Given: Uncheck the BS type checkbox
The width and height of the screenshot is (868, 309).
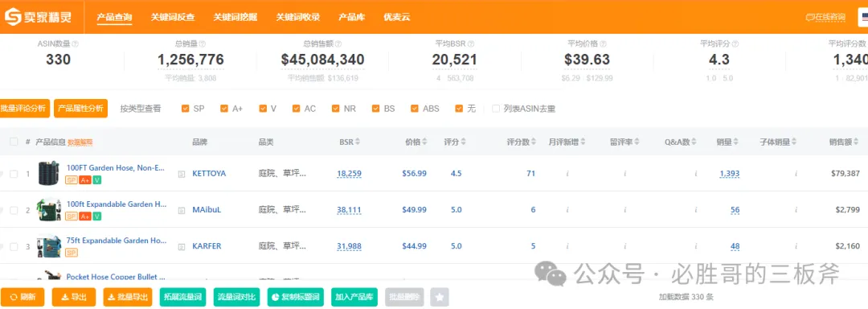Looking at the screenshot, I should point(376,109).
